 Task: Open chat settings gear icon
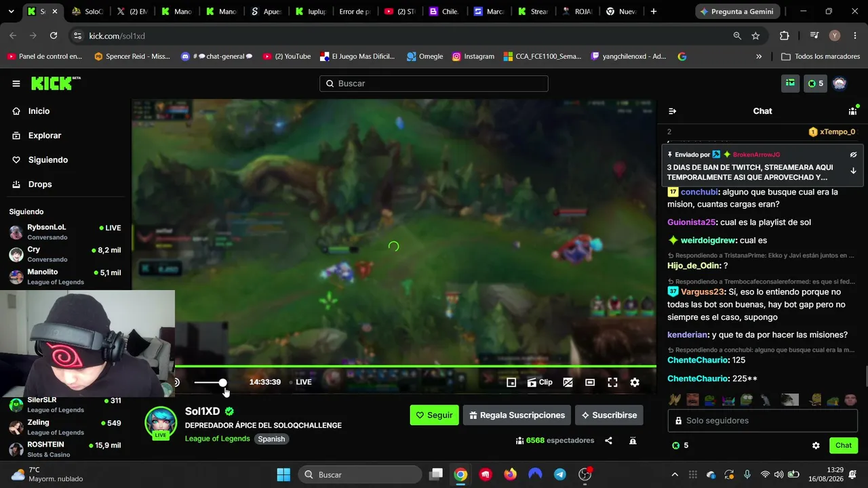[x=816, y=445]
